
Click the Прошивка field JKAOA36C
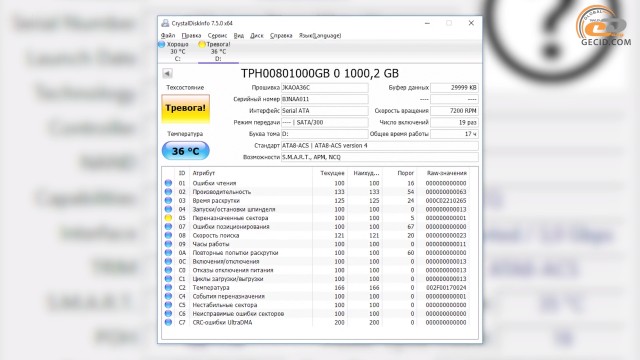[325, 88]
